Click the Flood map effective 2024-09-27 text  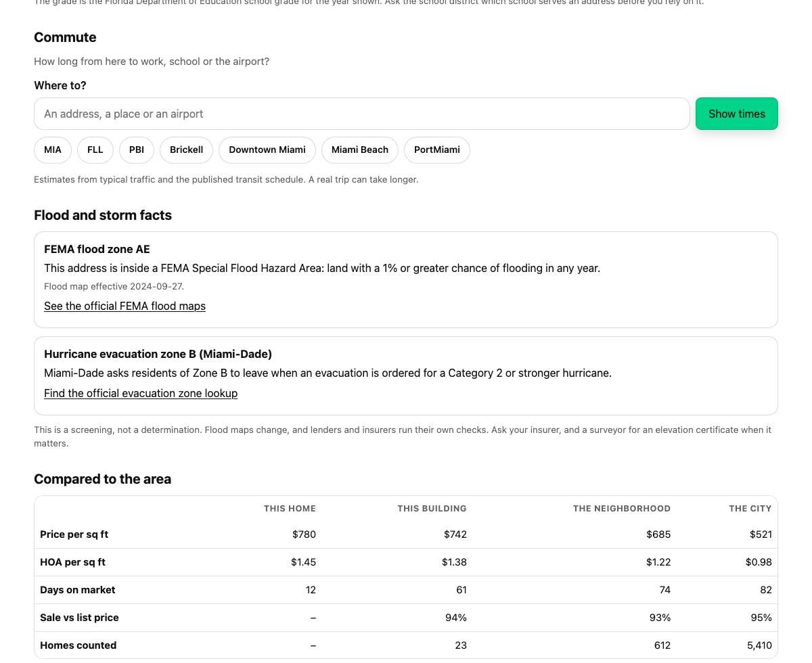click(x=114, y=286)
